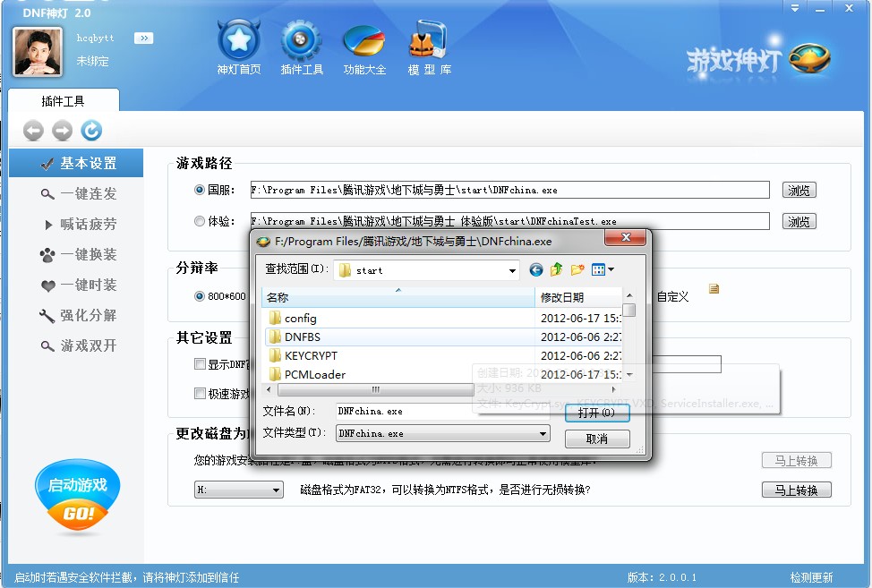Select the PCMLoader folder
Image resolution: width=872 pixels, height=588 pixels.
point(307,375)
